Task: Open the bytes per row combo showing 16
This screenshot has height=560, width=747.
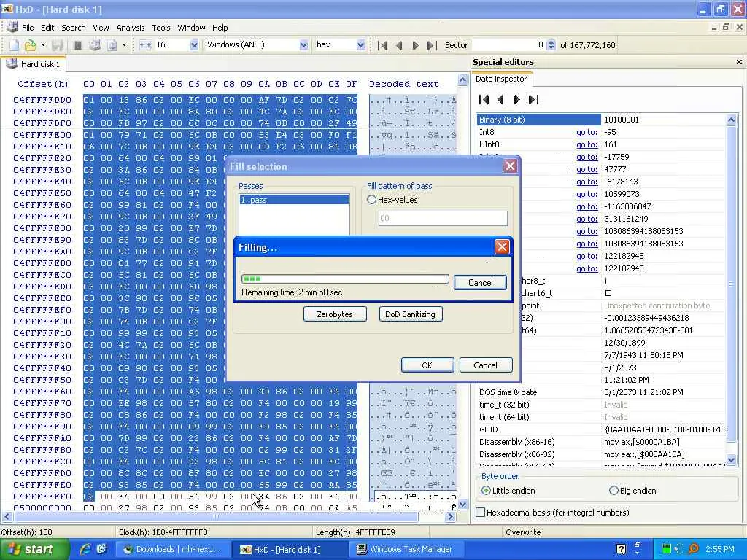Action: pyautogui.click(x=194, y=45)
